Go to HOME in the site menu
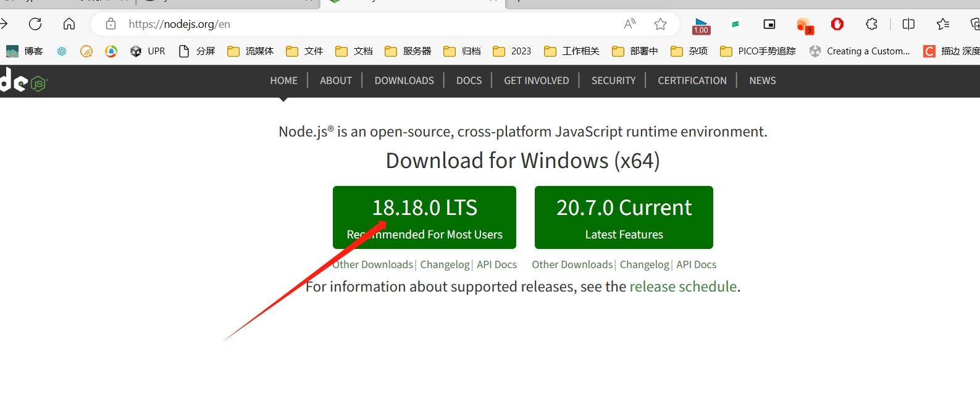980x417 pixels. coord(283,80)
